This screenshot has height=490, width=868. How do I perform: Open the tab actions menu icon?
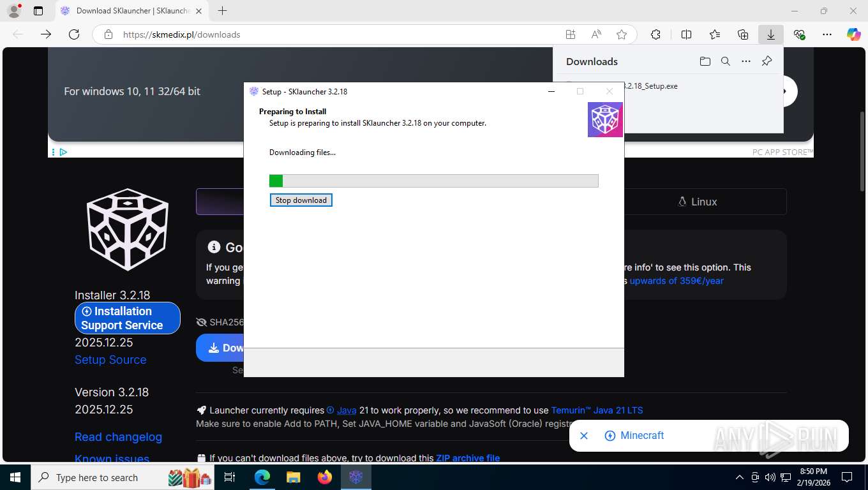[38, 11]
